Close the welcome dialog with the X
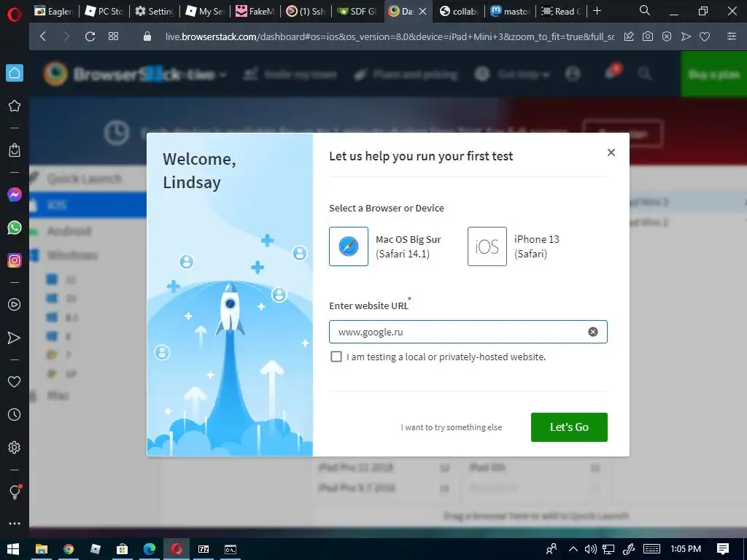747x560 pixels. point(611,152)
